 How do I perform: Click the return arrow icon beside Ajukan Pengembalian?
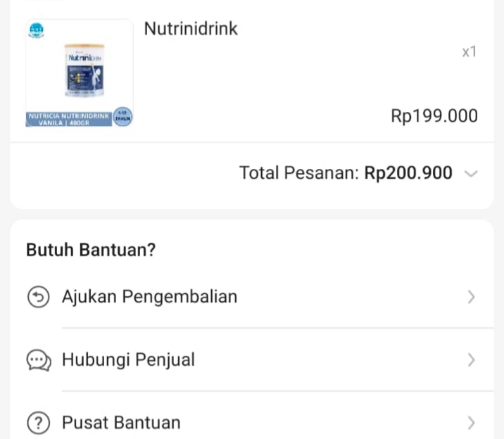point(38,298)
